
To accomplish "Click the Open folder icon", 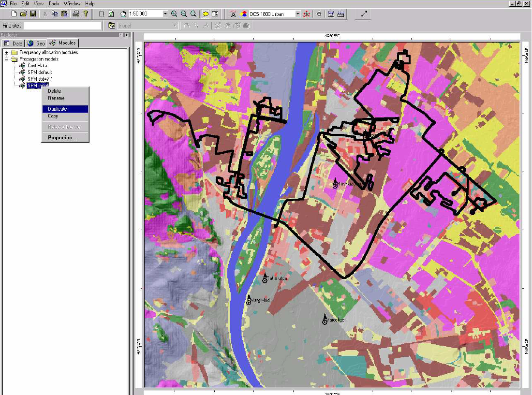I will pos(23,14).
